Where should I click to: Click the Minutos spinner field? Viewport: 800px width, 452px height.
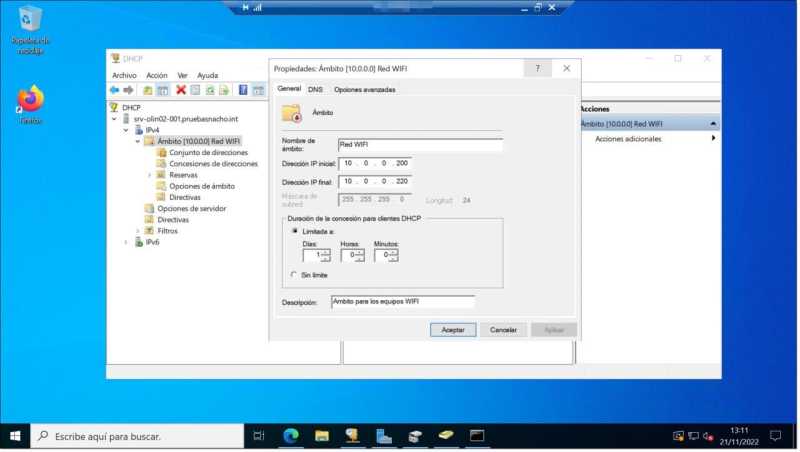[386, 255]
